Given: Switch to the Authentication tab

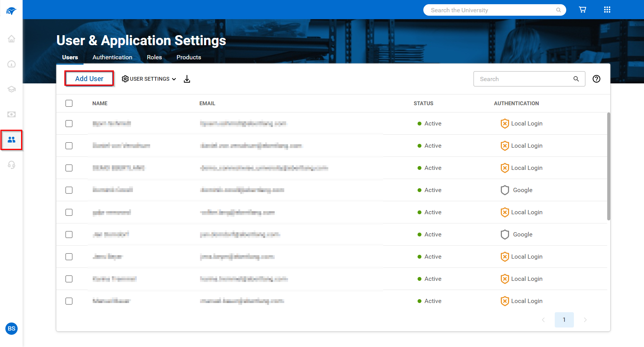Looking at the screenshot, I should click(x=112, y=57).
